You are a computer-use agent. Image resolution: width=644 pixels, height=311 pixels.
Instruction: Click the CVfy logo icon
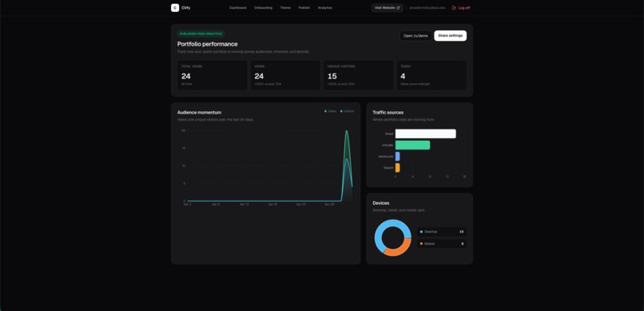point(175,8)
